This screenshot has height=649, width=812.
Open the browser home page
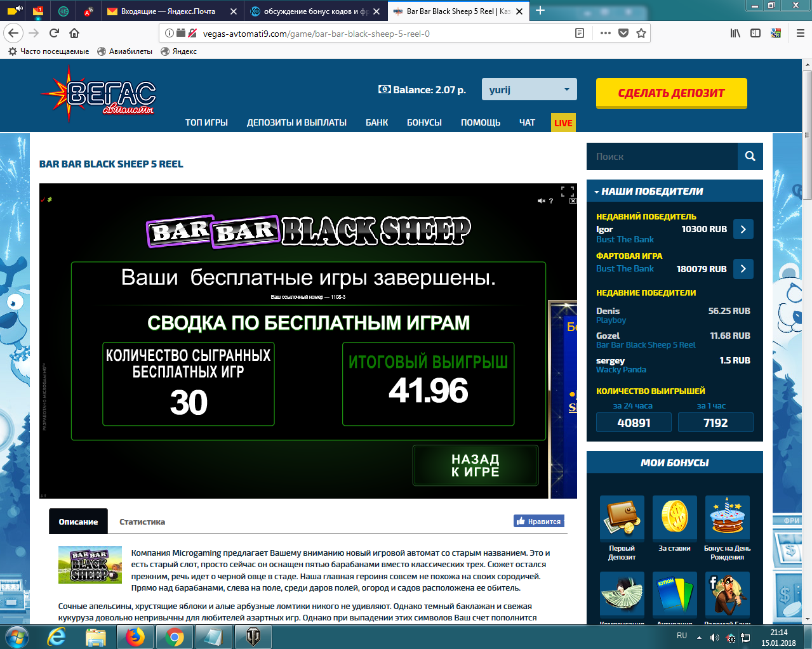tap(74, 33)
